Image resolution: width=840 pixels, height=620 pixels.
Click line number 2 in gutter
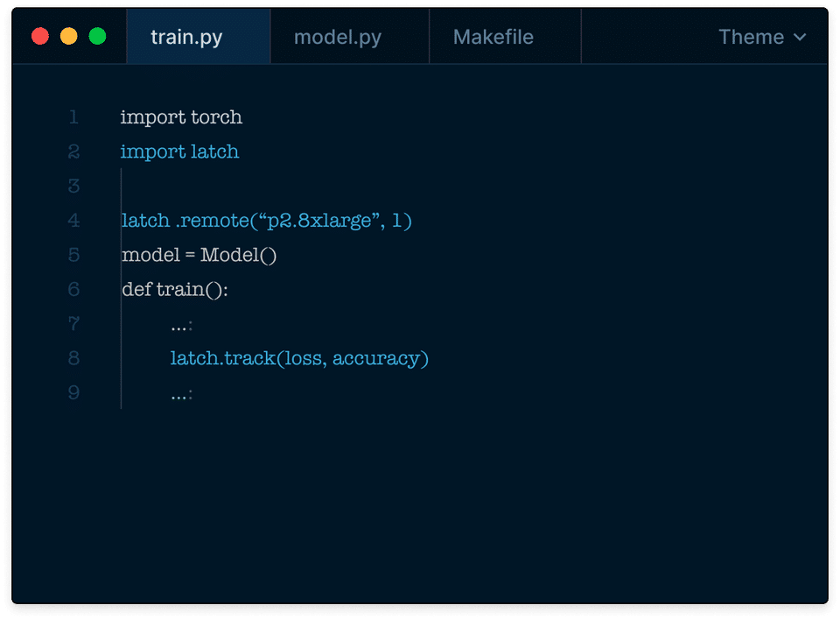point(73,151)
